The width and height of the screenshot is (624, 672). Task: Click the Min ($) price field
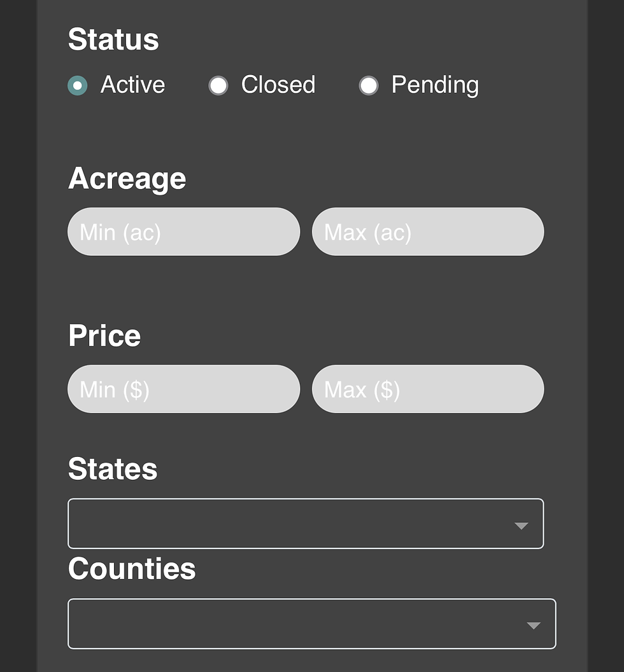[x=183, y=389]
